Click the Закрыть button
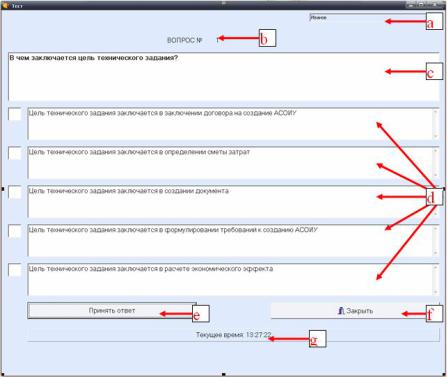 point(355,311)
